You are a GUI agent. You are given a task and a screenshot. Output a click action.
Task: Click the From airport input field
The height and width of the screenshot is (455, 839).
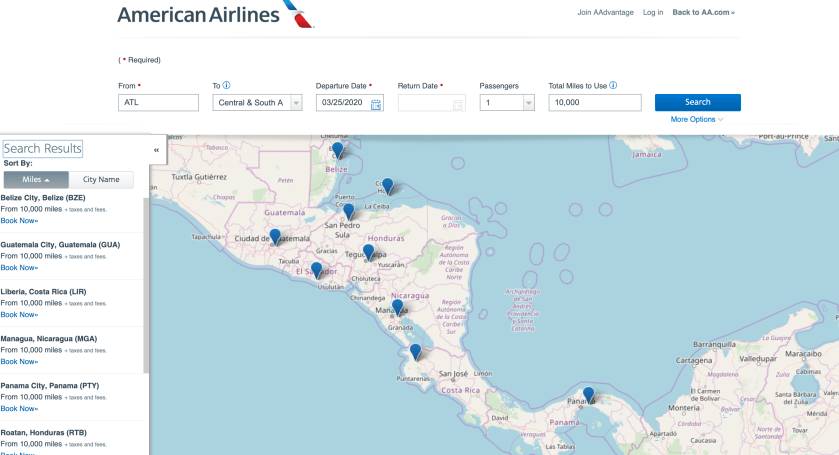pyautogui.click(x=159, y=103)
